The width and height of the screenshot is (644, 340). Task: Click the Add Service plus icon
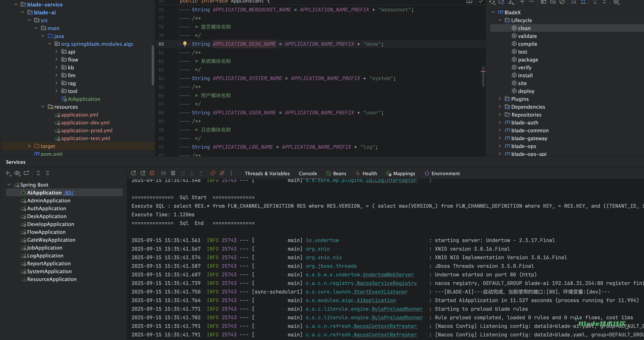coord(8,173)
